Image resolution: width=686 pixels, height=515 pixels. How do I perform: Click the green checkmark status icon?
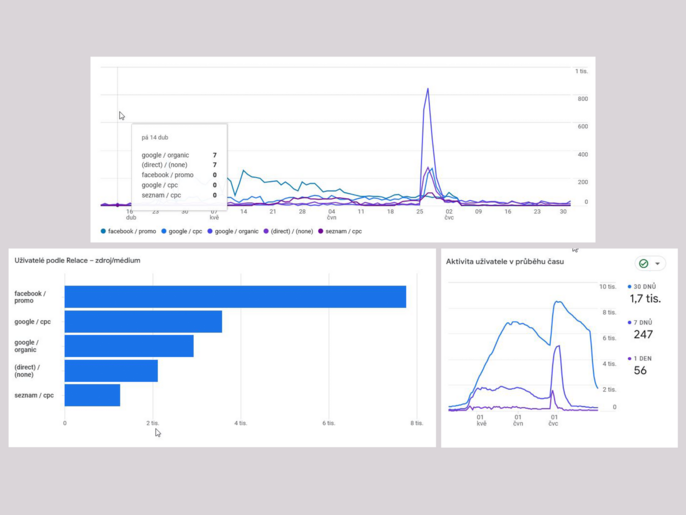coord(644,264)
